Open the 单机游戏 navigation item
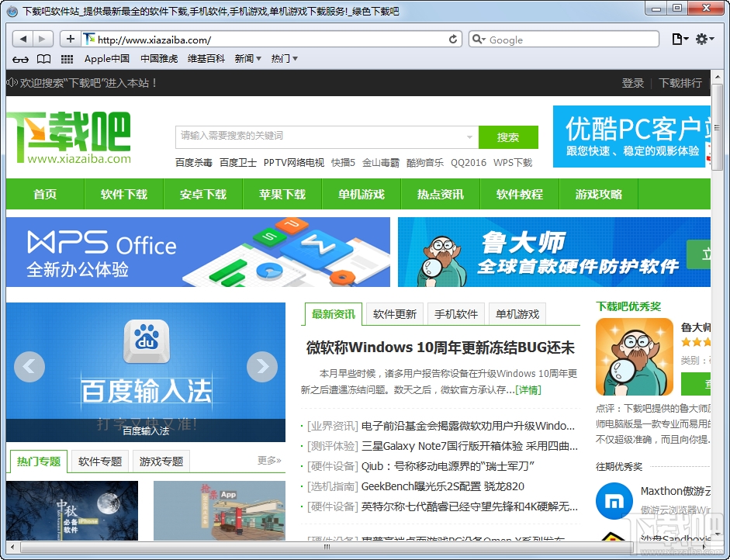Viewport: 730px width, 560px height. pyautogui.click(x=362, y=194)
